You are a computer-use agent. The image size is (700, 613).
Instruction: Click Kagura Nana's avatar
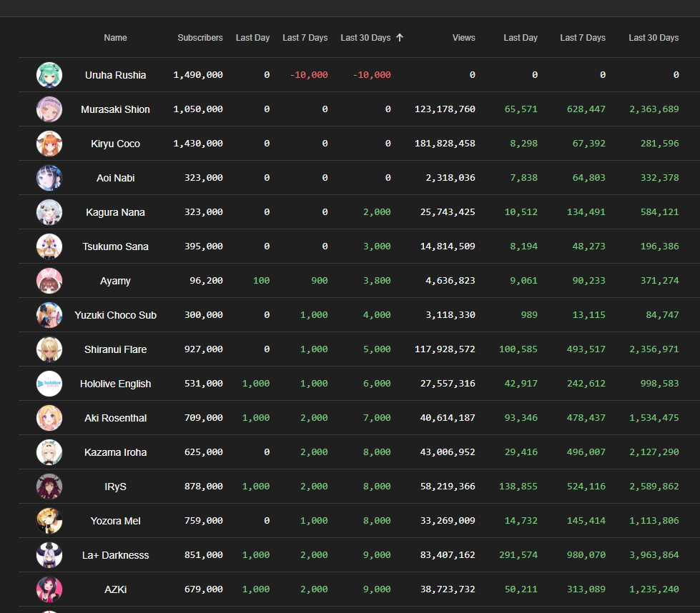(x=49, y=212)
